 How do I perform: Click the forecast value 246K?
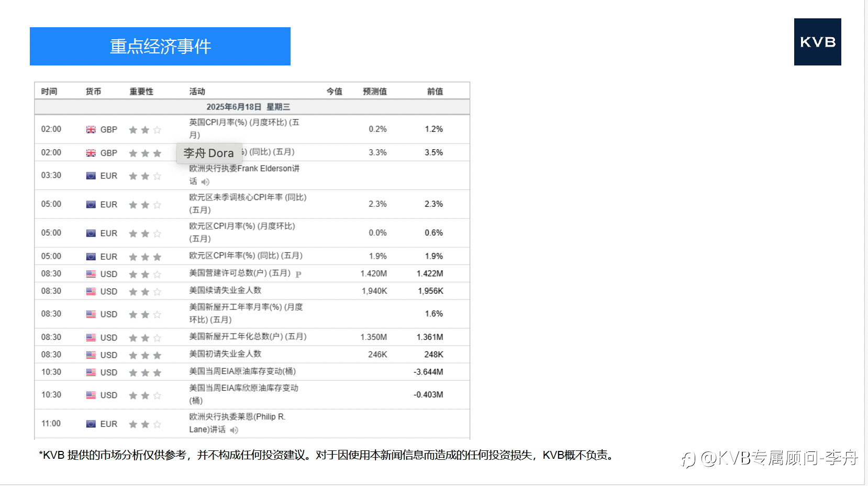(377, 355)
